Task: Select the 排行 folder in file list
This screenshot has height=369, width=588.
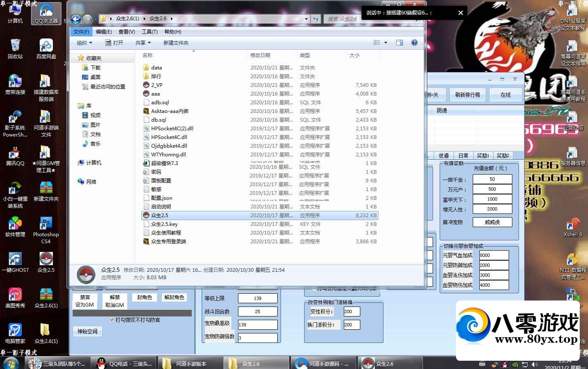Action: click(x=259, y=76)
